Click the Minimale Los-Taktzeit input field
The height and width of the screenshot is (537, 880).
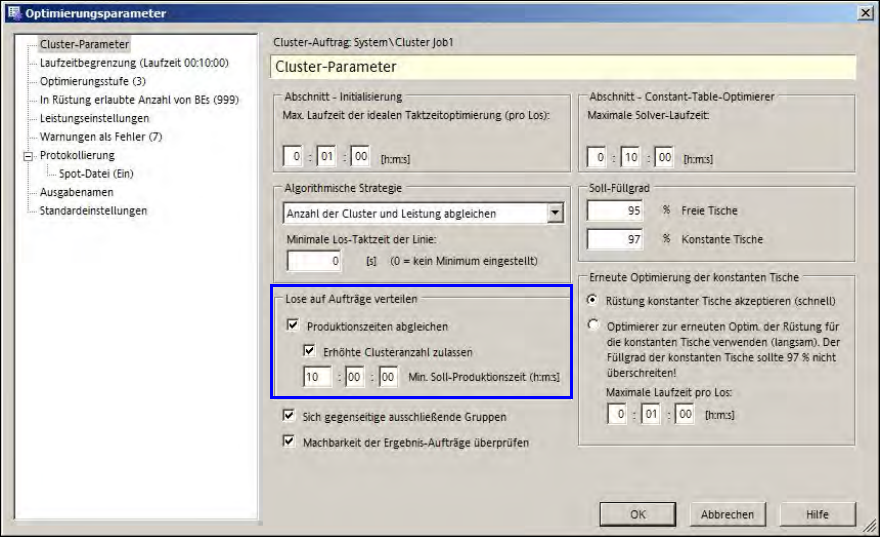(x=314, y=261)
